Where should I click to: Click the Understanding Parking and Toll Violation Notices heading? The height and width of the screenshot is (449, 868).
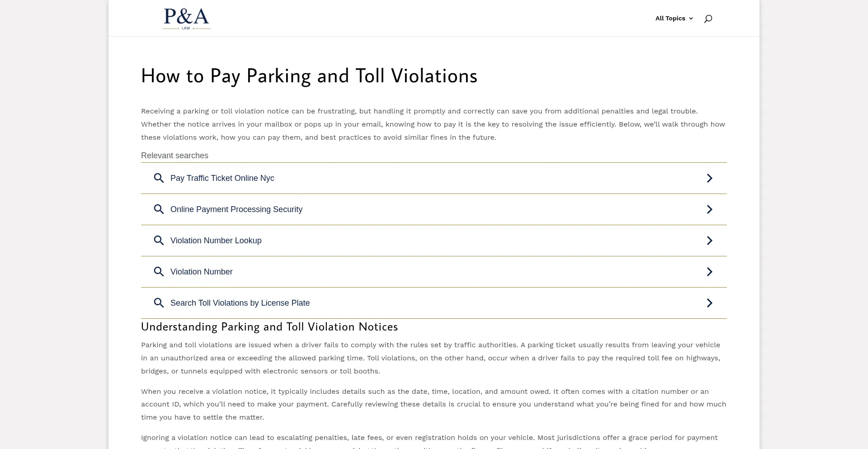pos(269,326)
